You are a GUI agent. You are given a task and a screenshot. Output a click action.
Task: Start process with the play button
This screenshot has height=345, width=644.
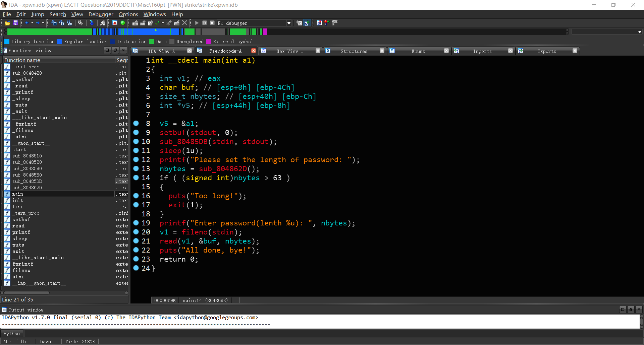pos(197,23)
